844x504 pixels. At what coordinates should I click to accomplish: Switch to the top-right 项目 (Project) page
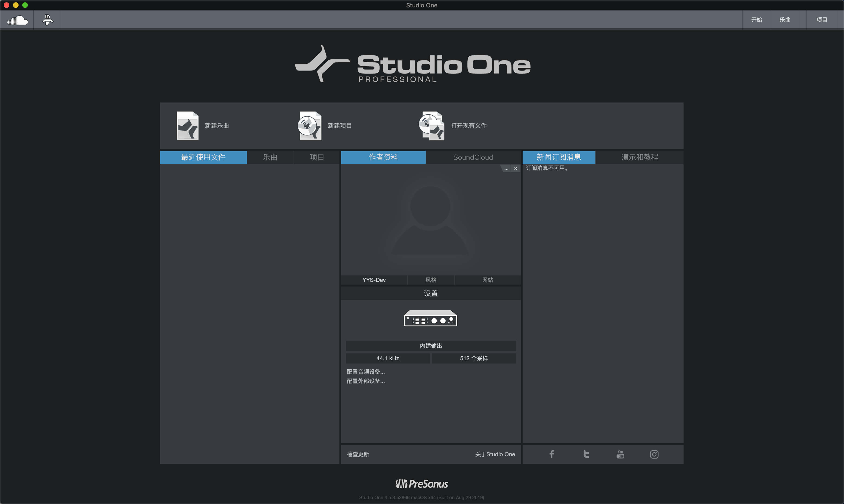click(822, 20)
